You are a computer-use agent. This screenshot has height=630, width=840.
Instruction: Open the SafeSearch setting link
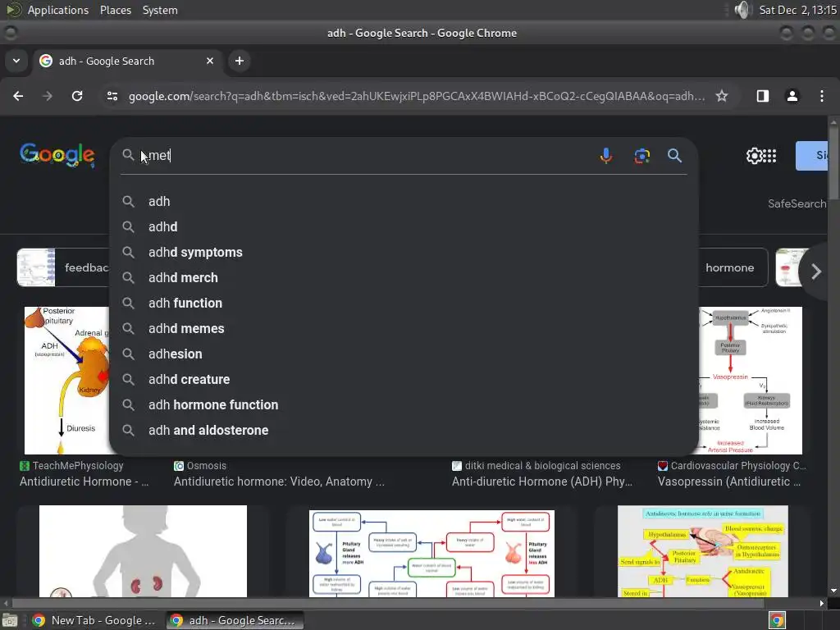click(x=797, y=203)
